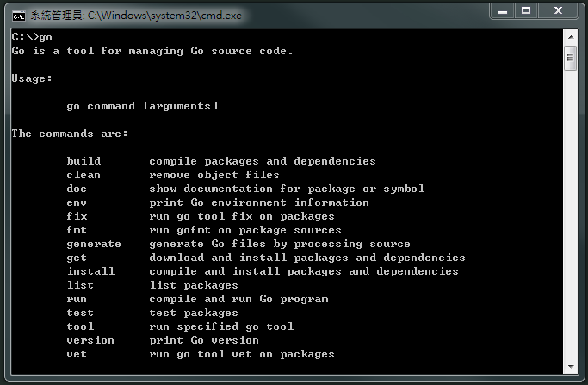Screen dimensions: 588x385
Task: Click the 'clean' command name
Action: [x=84, y=175]
